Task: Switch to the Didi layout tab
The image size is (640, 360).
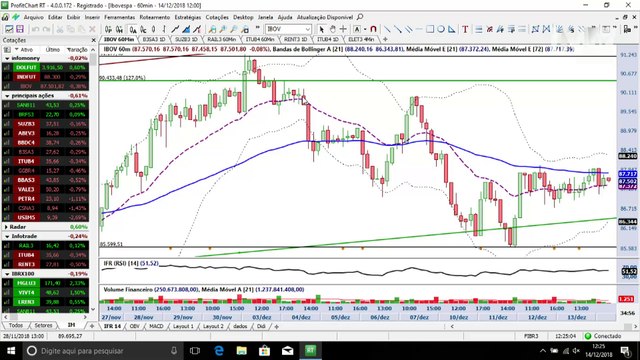Action: tap(261, 326)
